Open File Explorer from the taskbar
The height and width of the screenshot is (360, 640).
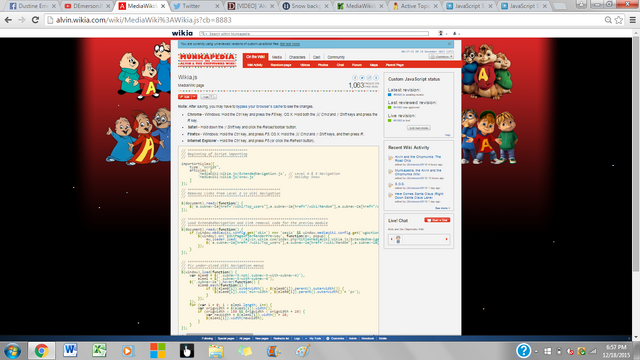click(x=216, y=351)
